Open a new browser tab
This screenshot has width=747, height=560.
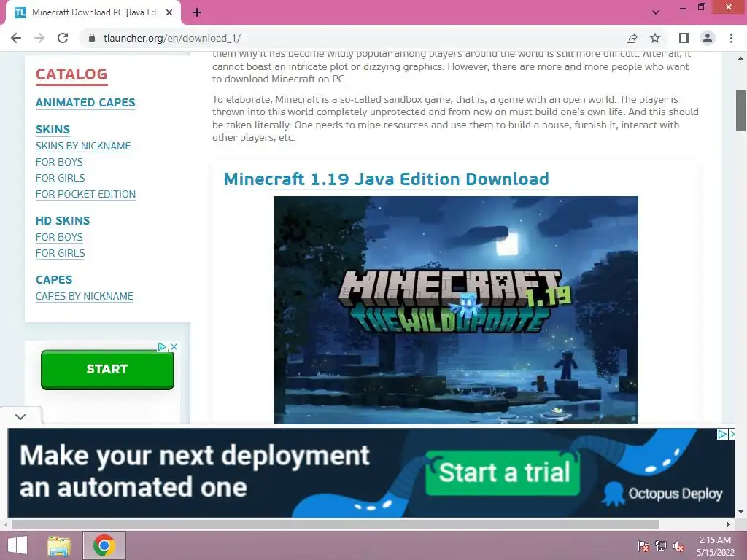pyautogui.click(x=197, y=12)
